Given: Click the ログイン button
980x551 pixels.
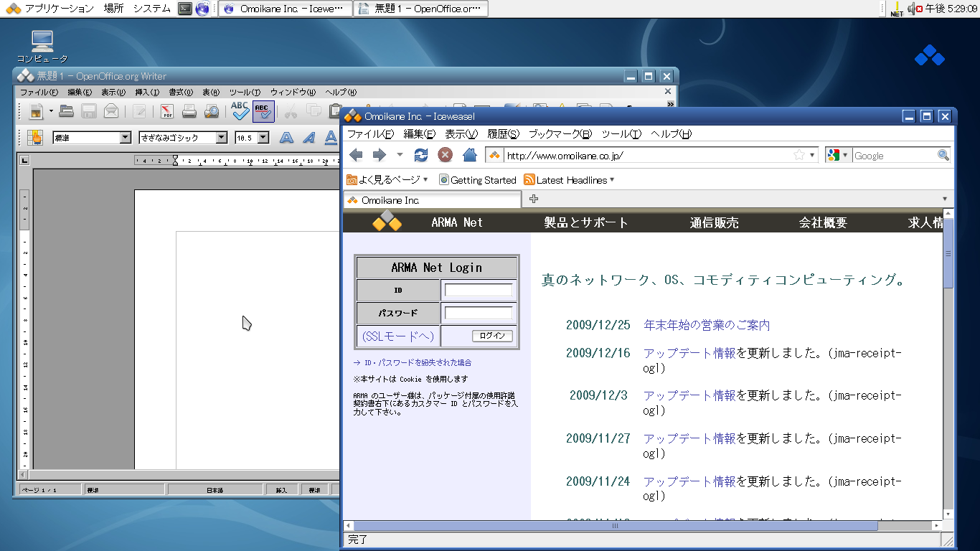Looking at the screenshot, I should point(492,336).
